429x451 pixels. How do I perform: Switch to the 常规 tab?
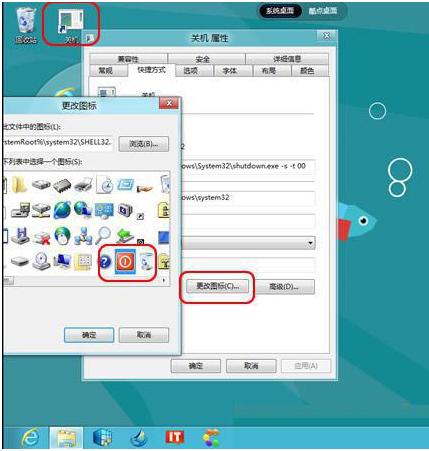105,70
